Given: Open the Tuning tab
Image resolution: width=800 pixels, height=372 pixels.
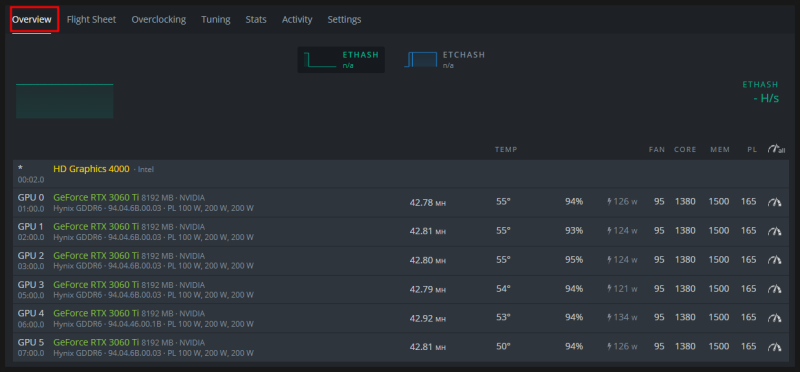Looking at the screenshot, I should (x=216, y=19).
